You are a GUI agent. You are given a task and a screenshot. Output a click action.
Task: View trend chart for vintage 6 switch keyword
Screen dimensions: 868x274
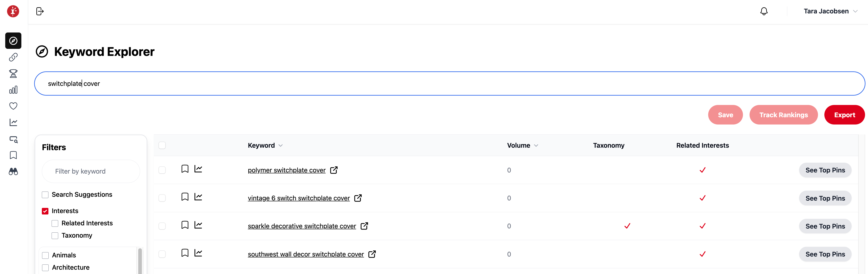pos(198,197)
